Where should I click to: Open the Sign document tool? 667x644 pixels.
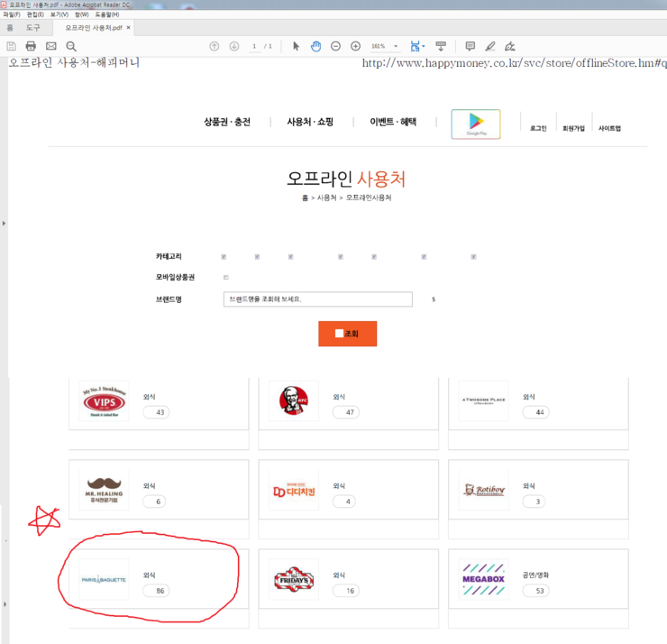pos(509,46)
